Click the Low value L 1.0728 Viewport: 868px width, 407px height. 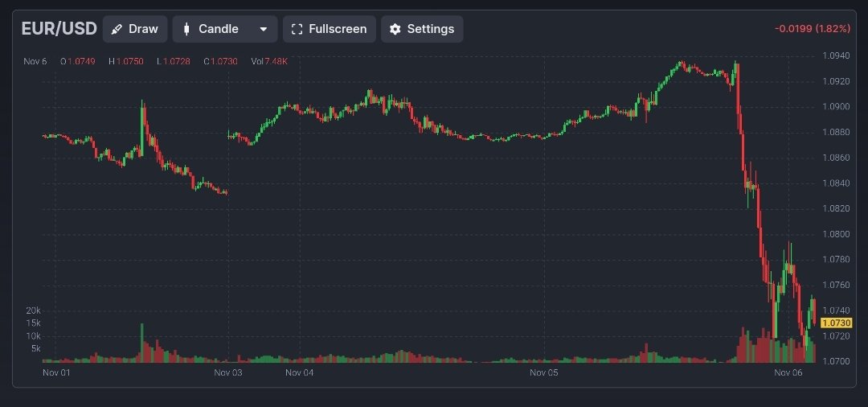pos(174,61)
